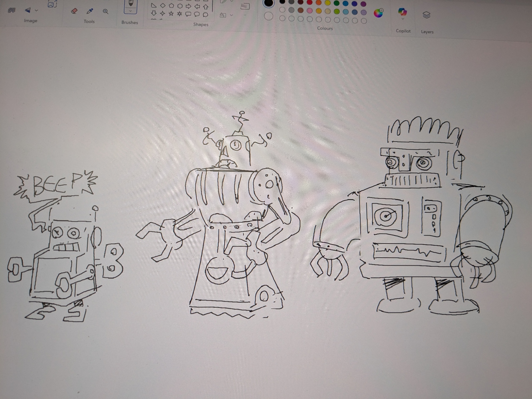The image size is (532, 399).
Task: Select the Eraser tool
Action: [x=74, y=11]
